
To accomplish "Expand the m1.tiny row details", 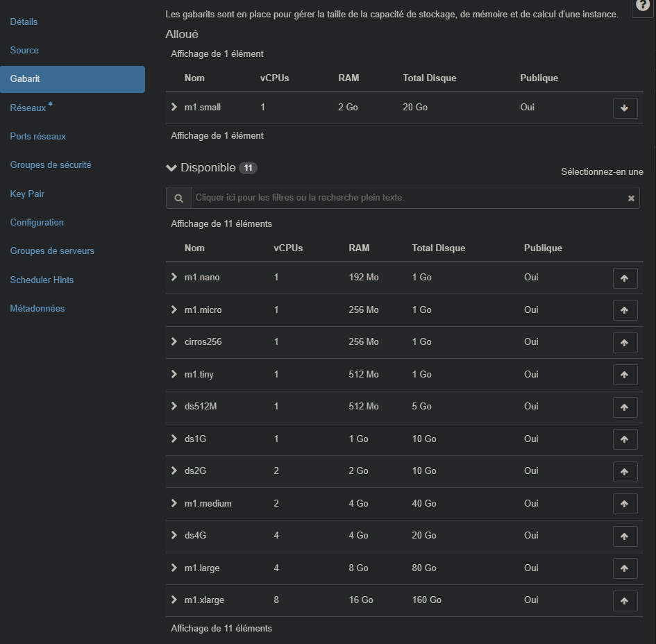I will (174, 374).
